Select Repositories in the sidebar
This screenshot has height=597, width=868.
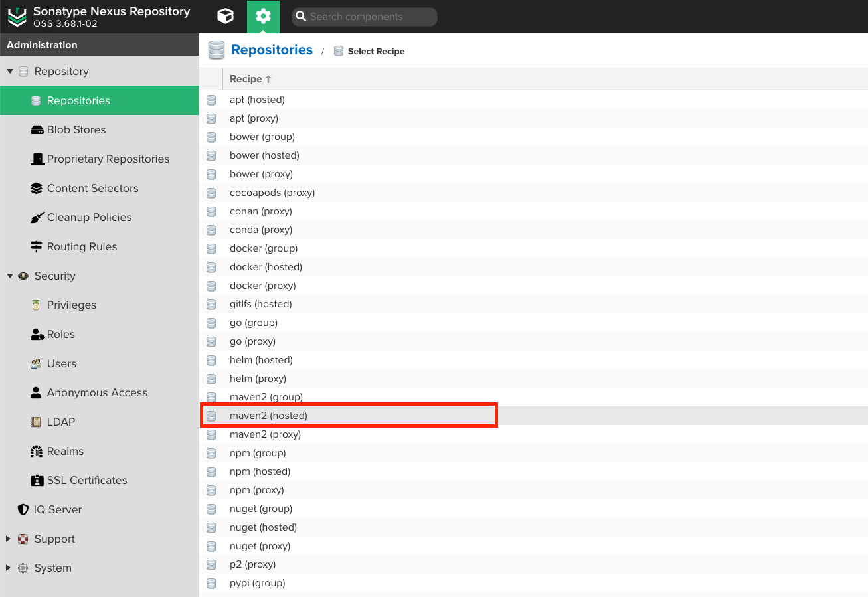100,100
